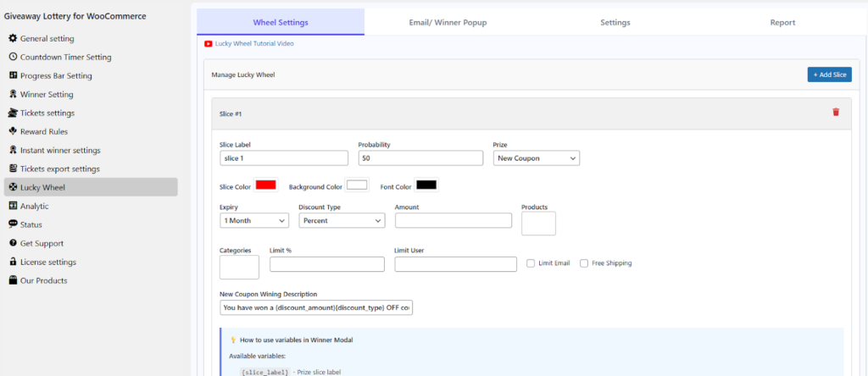Screen dimensions: 868x376
Task: Expand the Prize dropdown
Action: coord(536,158)
